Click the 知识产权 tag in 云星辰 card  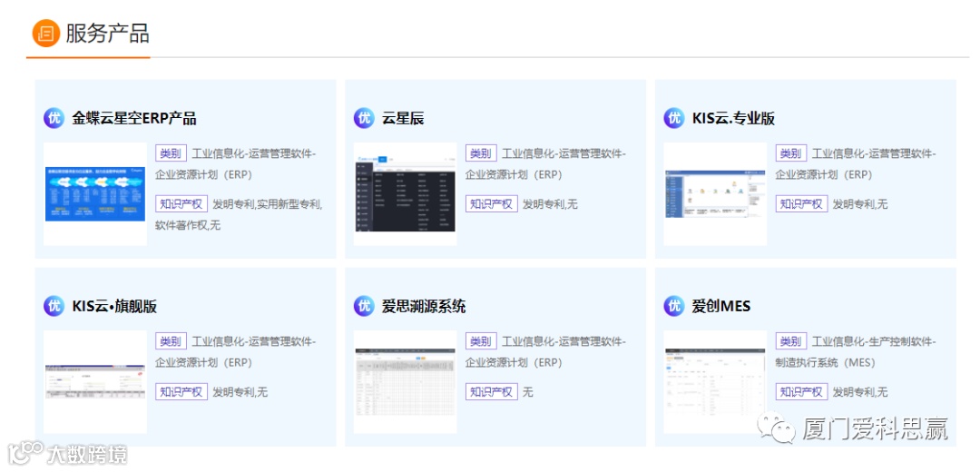click(491, 204)
